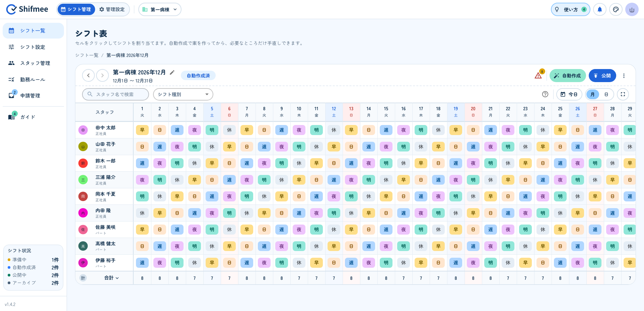Viewport: 644px width, 311px height.
Task: Switch to day view (日)
Action: click(x=606, y=94)
